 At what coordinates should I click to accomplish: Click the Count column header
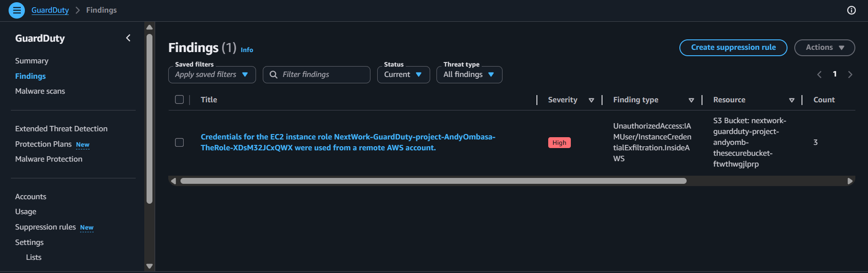click(x=824, y=100)
